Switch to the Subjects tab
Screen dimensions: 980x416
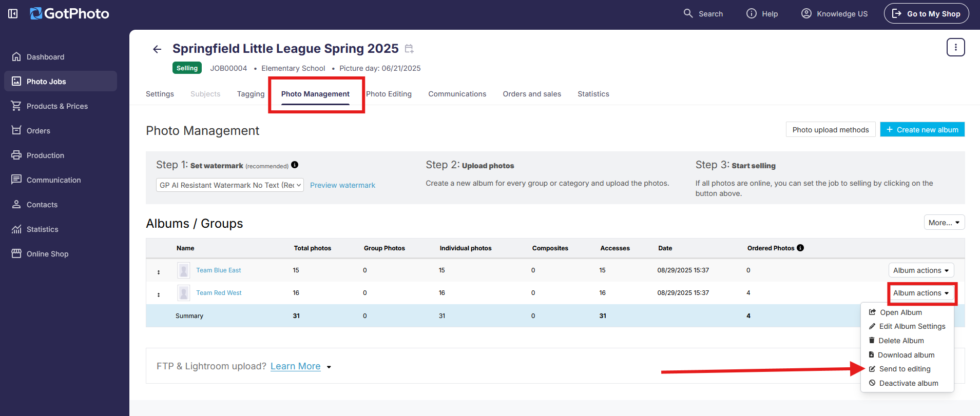(205, 94)
